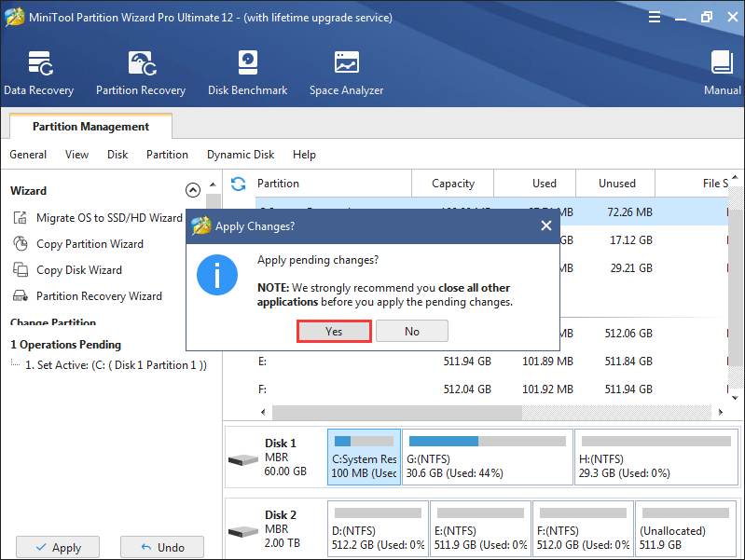
Task: Click the Disk 2 drive icon
Action: [242, 531]
